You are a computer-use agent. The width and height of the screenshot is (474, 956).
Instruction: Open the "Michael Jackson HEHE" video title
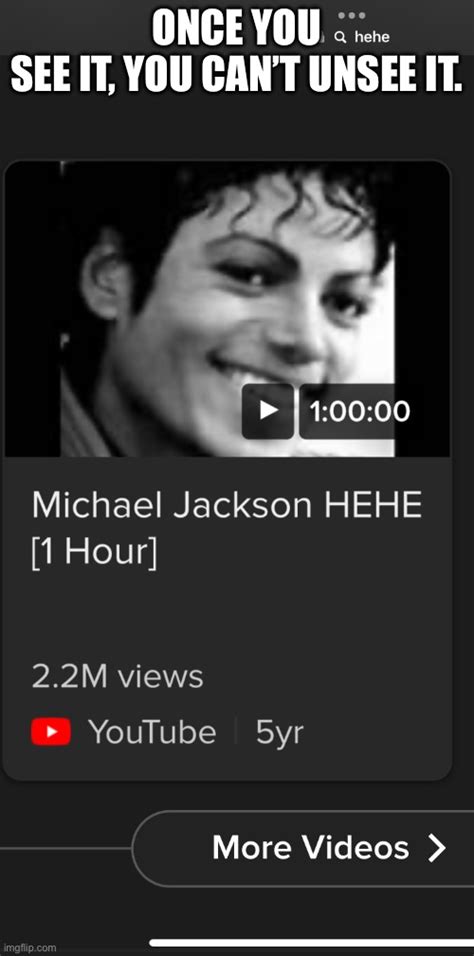(226, 506)
